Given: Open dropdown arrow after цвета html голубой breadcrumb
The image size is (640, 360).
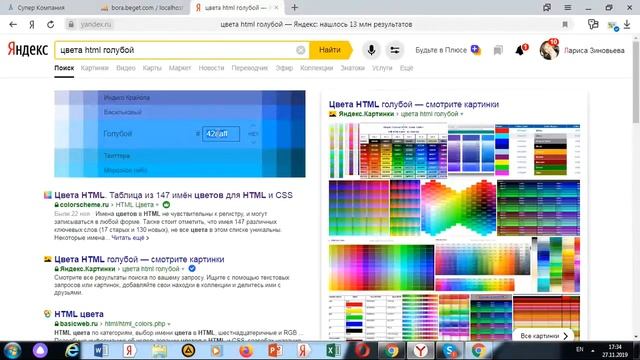Looking at the screenshot, I should point(182,269).
